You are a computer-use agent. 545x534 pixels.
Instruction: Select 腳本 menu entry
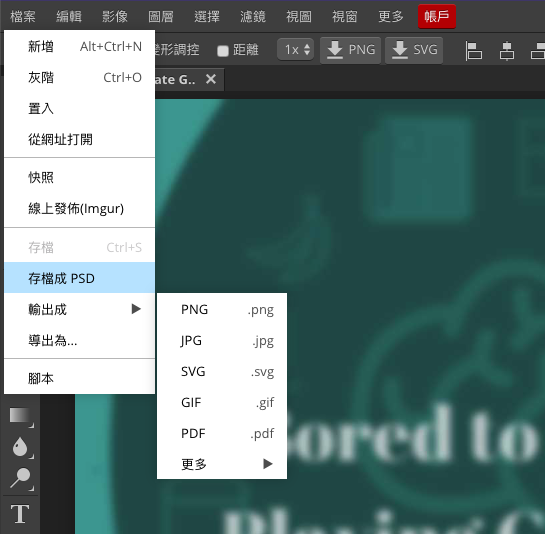pyautogui.click(x=80, y=378)
